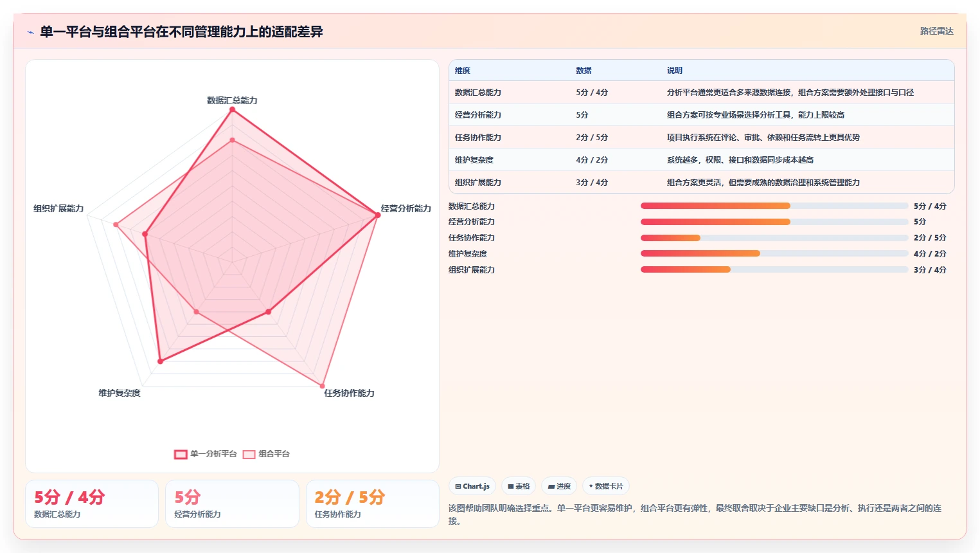The image size is (980, 553).
Task: Click the 维度 column header
Action: [463, 71]
